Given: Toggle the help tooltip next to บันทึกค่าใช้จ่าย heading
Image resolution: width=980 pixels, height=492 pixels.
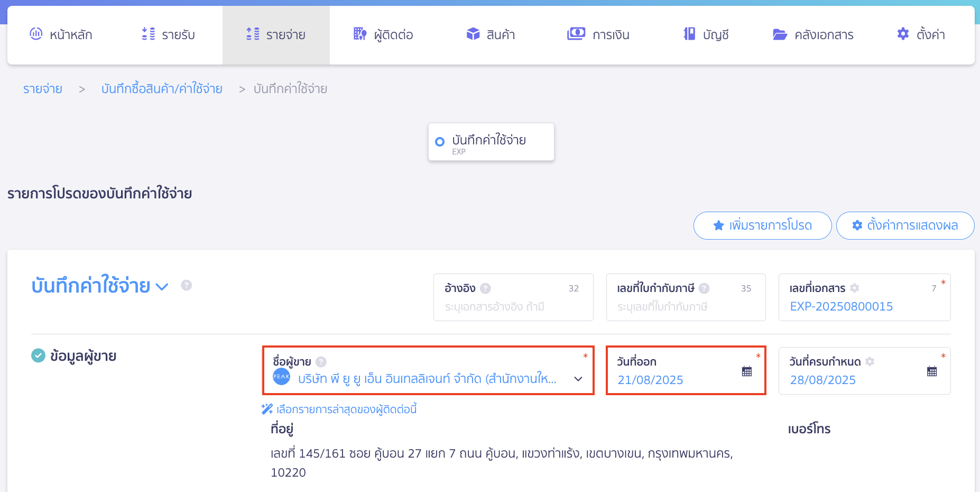Looking at the screenshot, I should click(x=186, y=285).
